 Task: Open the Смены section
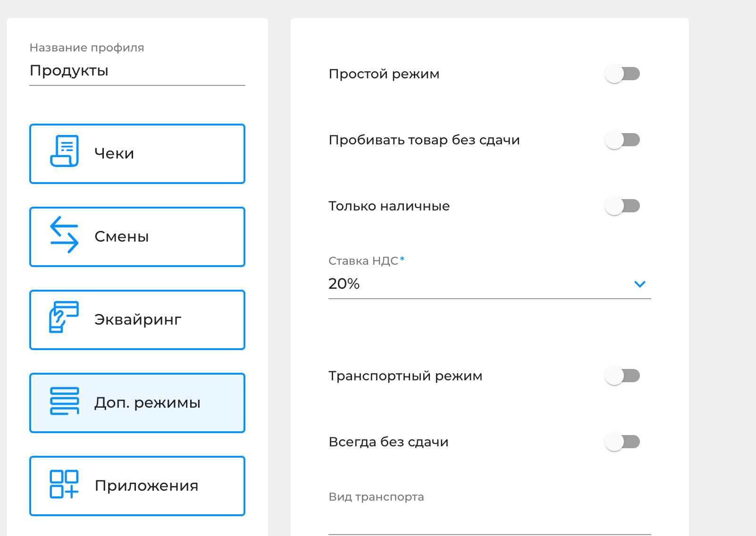(122, 237)
